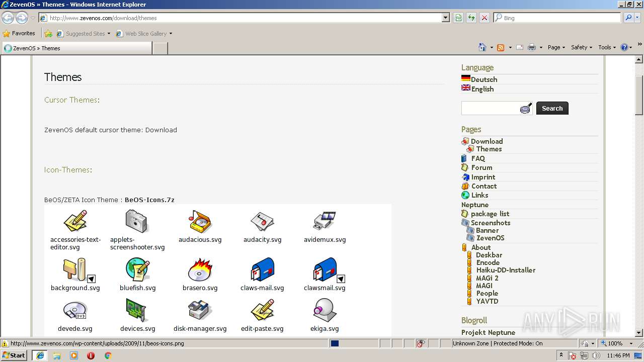Open the YAVTD page link
Screen dimensions: 644x362
(487, 301)
